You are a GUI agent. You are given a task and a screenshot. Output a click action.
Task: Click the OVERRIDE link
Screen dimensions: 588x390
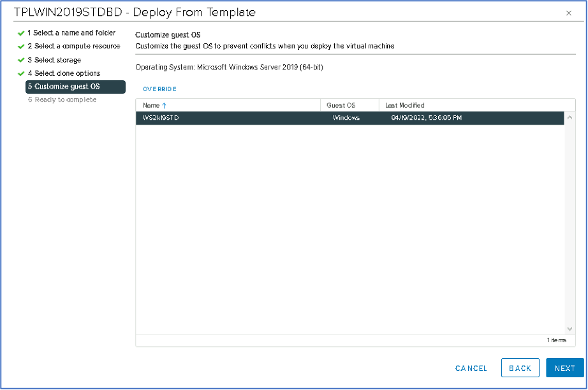pos(159,89)
